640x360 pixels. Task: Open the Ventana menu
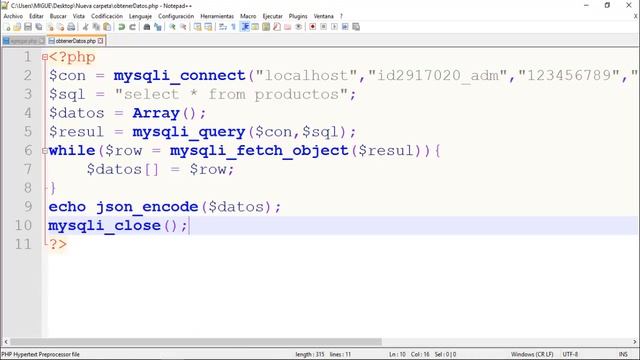tap(324, 16)
